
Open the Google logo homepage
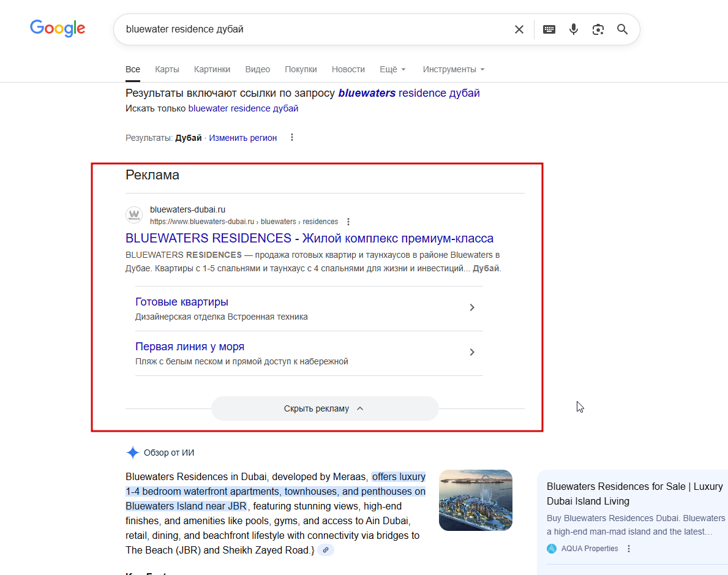pos(58,28)
